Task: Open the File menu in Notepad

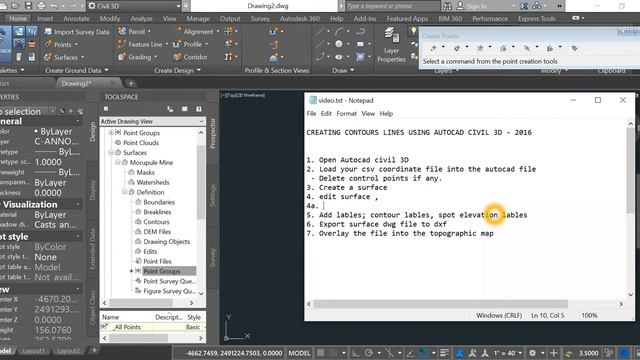Action: click(311, 113)
